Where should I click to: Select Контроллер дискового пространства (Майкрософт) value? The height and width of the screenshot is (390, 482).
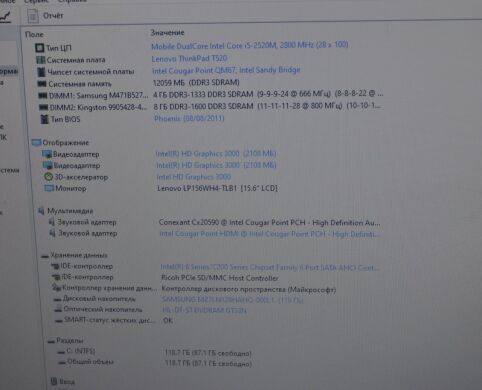pyautogui.click(x=249, y=289)
